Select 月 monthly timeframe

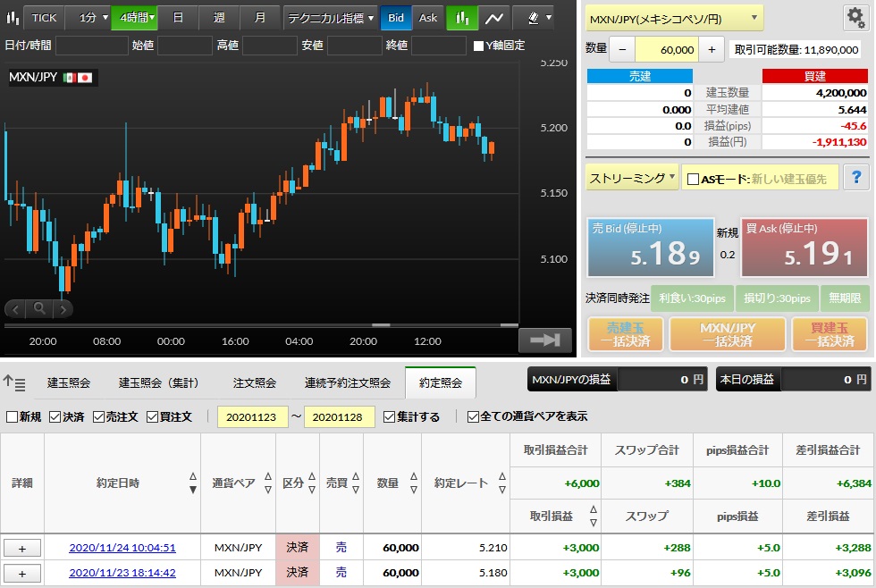[260, 18]
